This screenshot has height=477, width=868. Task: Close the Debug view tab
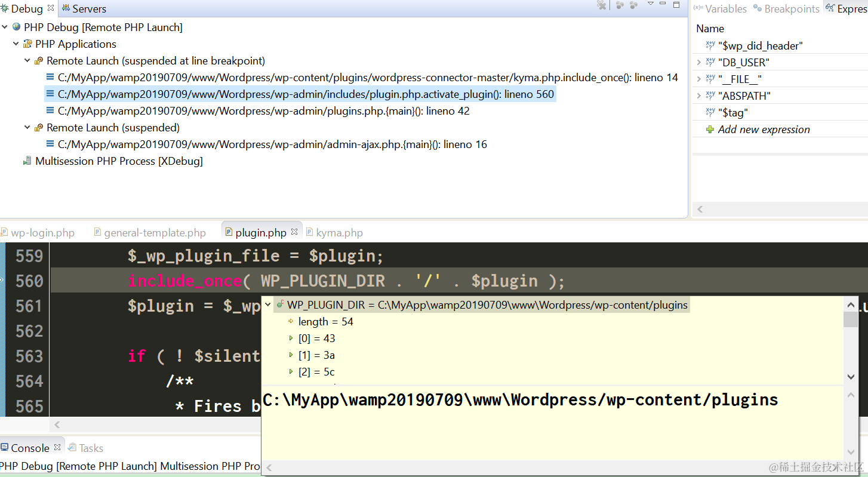click(x=51, y=8)
